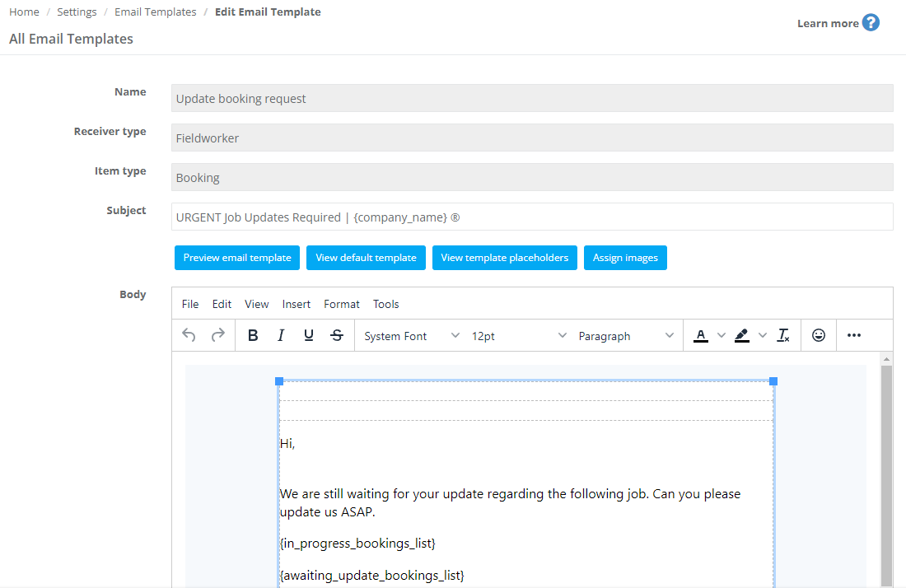Image resolution: width=906 pixels, height=588 pixels.
Task: Click the Learn more link
Action: tap(828, 24)
